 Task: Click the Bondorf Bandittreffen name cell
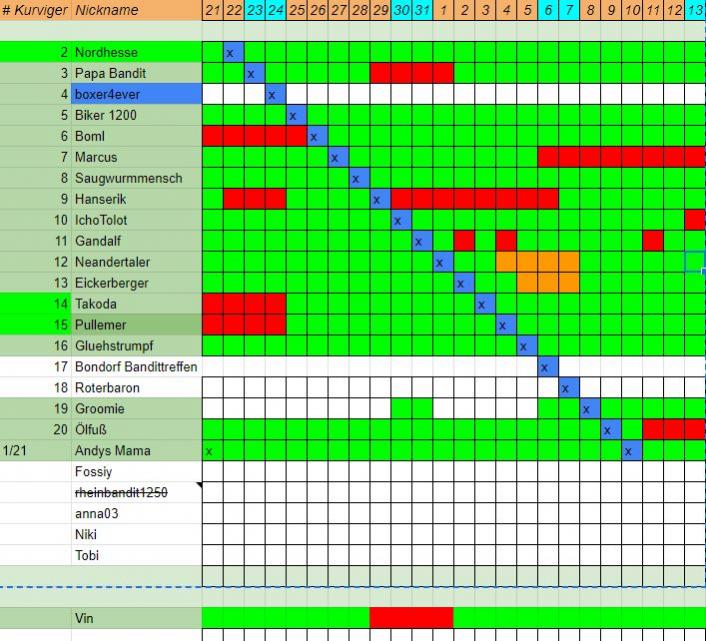click(x=135, y=367)
